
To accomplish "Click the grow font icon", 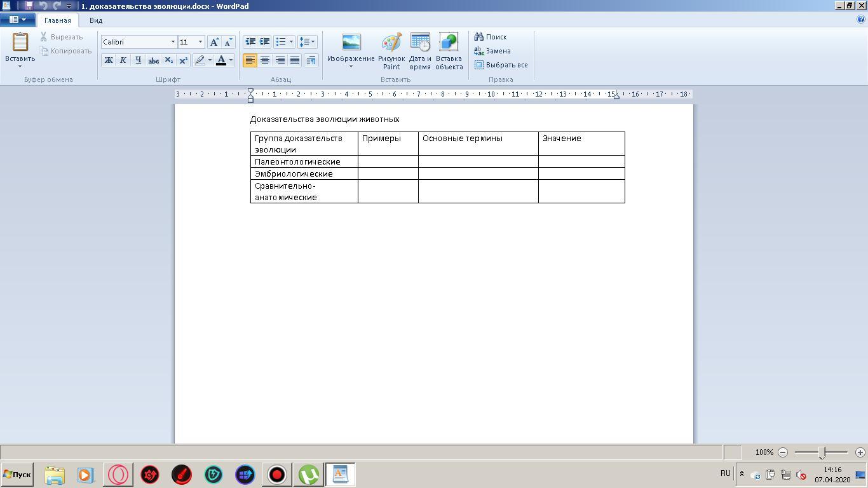I will tap(215, 42).
